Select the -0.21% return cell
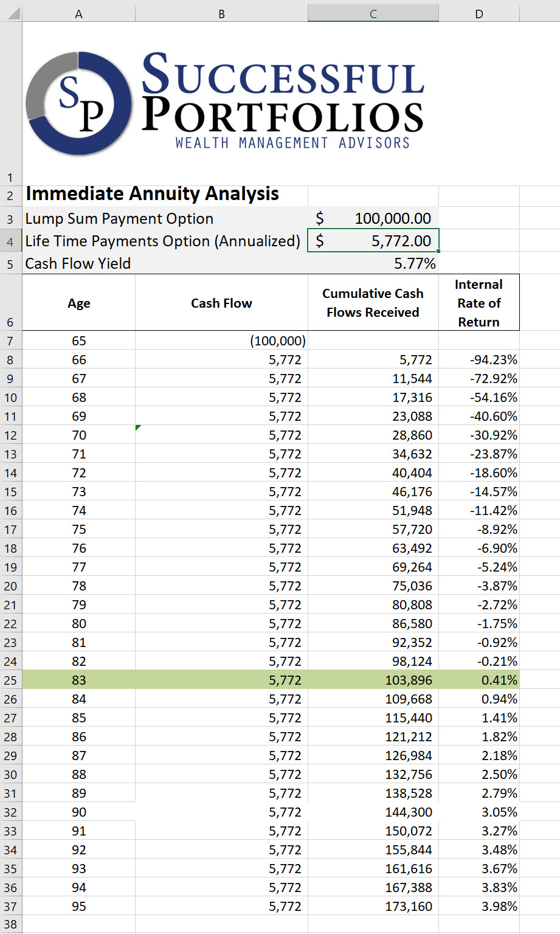This screenshot has height=934, width=560. click(479, 661)
